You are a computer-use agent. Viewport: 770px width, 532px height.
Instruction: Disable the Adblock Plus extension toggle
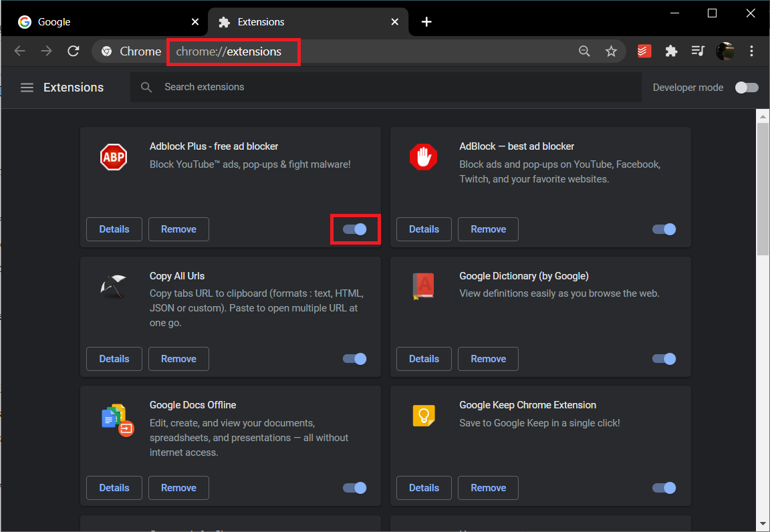click(355, 229)
